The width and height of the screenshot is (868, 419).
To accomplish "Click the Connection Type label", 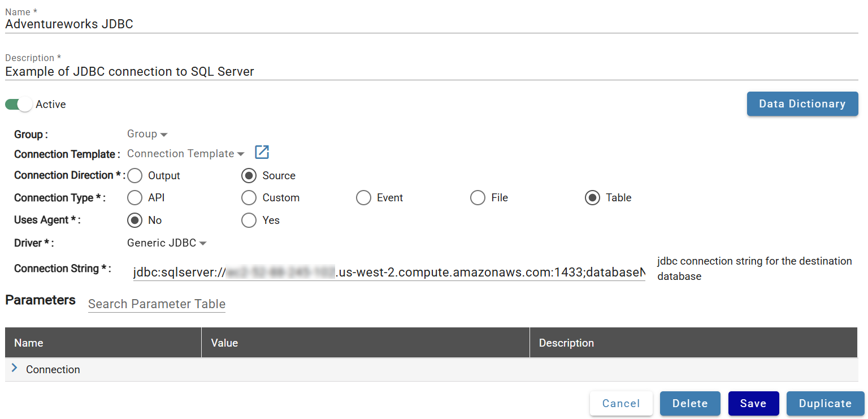I will tap(60, 198).
